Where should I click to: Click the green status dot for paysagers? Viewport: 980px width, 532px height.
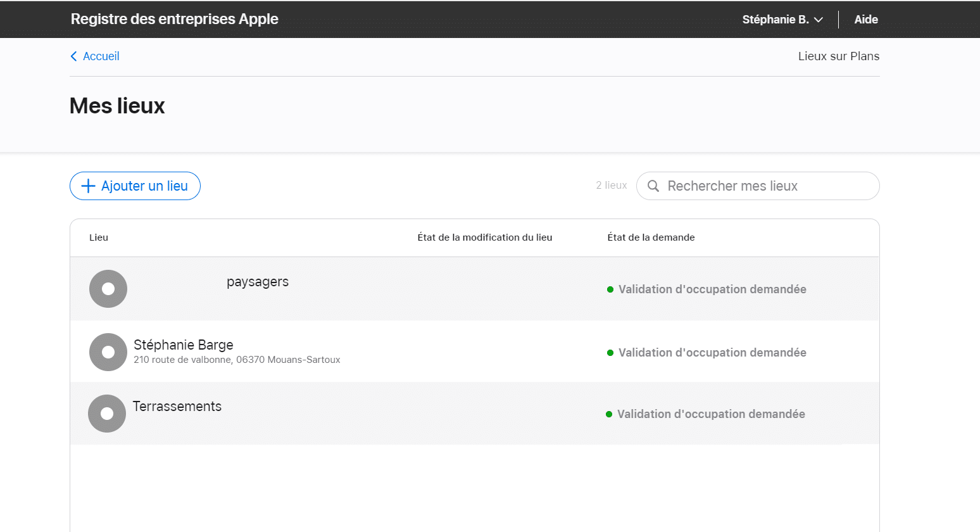[x=611, y=289]
